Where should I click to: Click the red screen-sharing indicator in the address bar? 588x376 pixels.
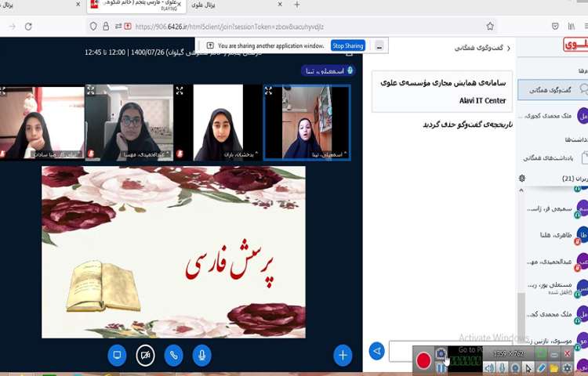point(128,26)
